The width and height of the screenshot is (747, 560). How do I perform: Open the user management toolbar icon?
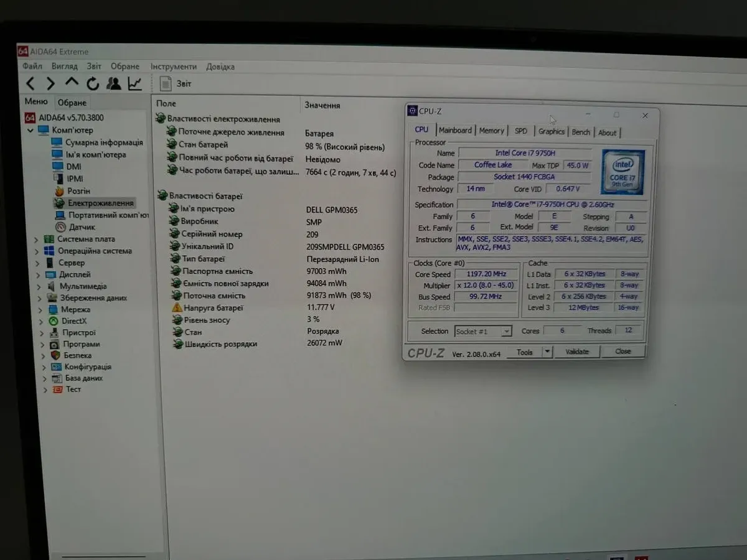coord(113,83)
